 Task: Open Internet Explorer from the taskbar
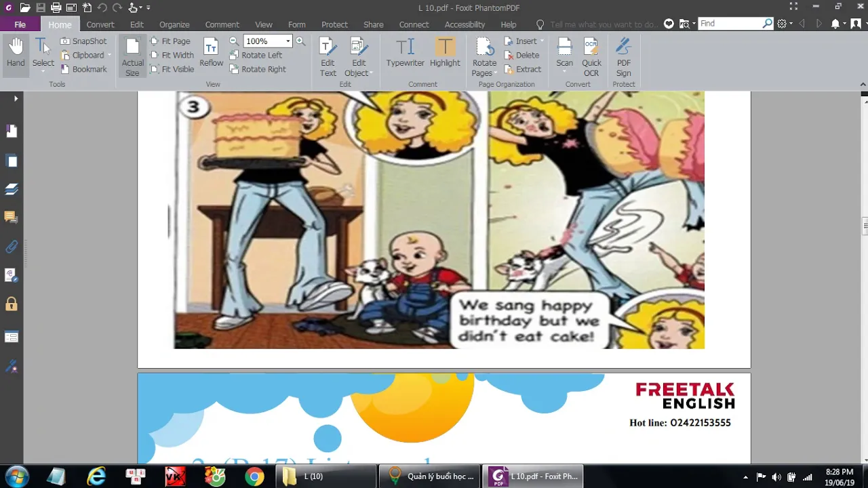click(x=97, y=476)
